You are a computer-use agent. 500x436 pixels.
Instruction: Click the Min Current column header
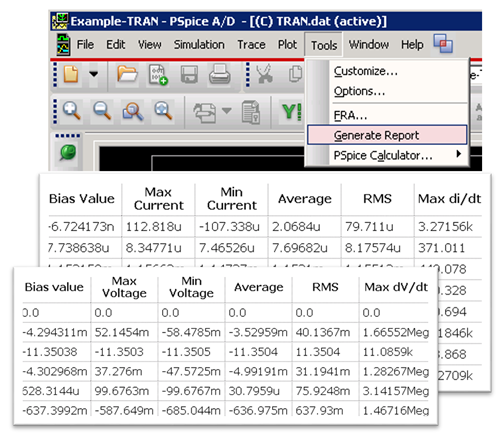tap(232, 199)
